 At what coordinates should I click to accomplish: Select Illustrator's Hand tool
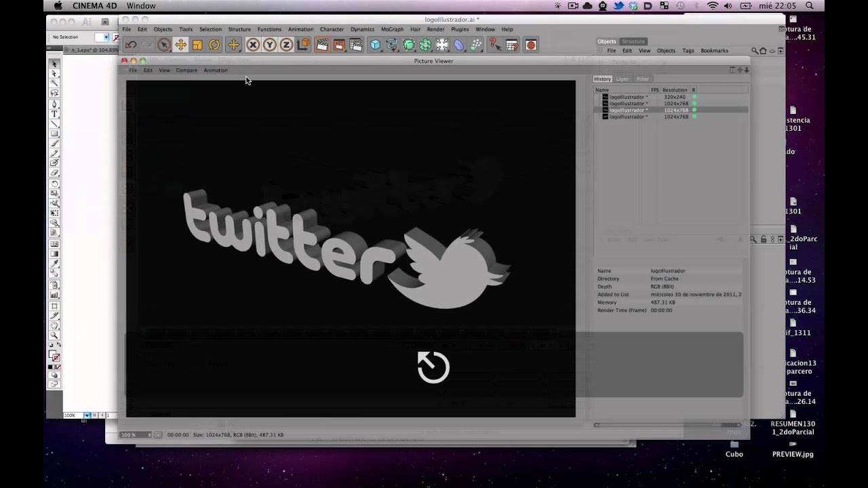click(x=55, y=325)
